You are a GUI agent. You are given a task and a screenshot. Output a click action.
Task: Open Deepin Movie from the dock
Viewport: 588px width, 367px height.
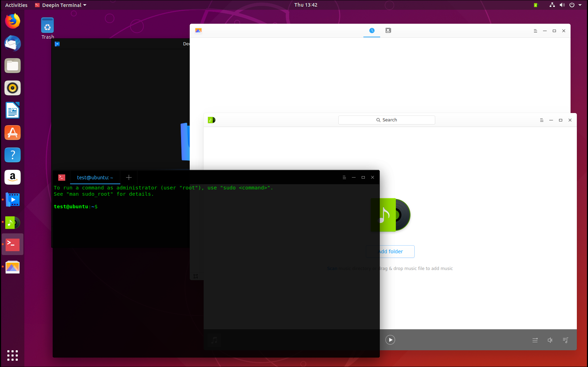[x=13, y=200]
